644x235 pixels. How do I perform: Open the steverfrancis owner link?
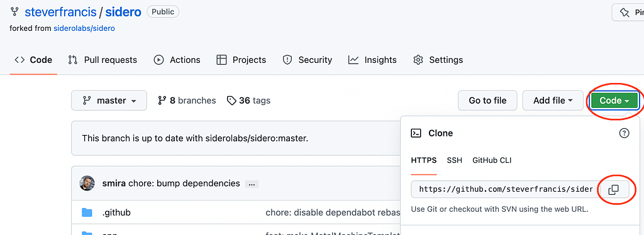[61, 12]
